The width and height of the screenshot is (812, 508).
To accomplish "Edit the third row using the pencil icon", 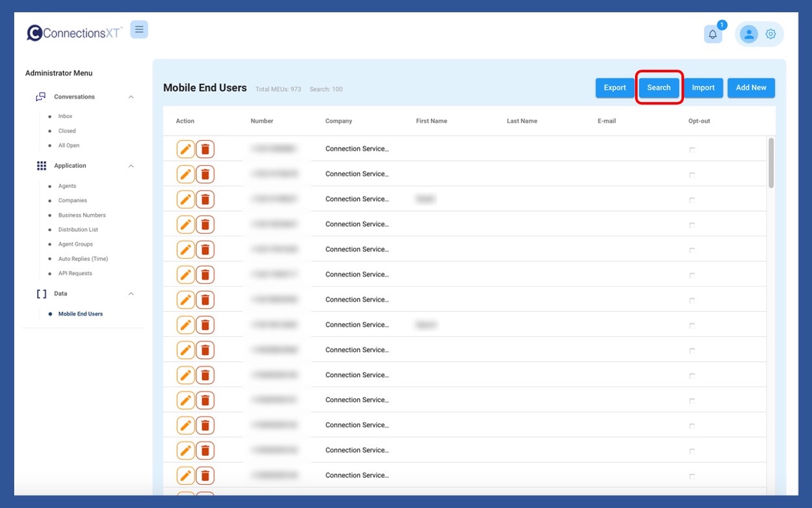I will pyautogui.click(x=185, y=199).
